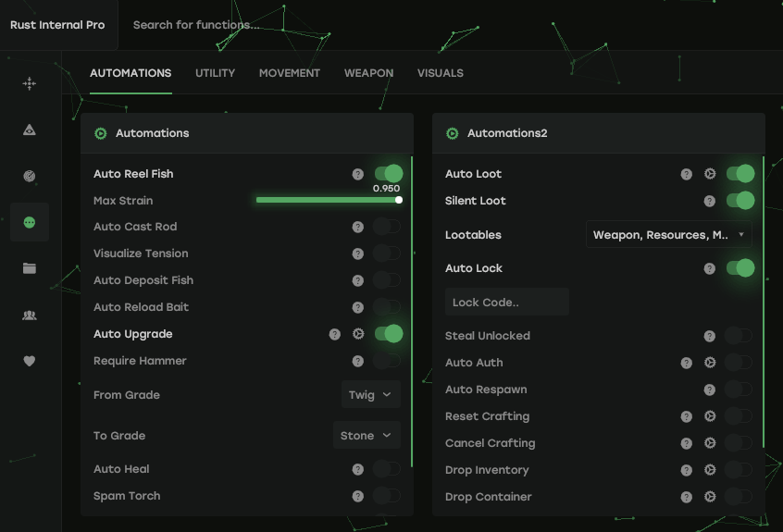783x532 pixels.
Task: Show help for Auto Upgrade
Action: pos(334,334)
